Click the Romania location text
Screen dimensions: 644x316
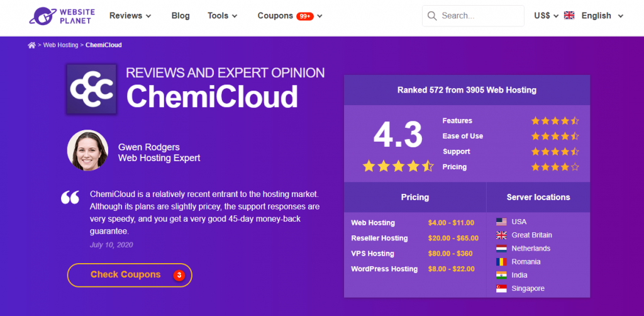pos(526,262)
